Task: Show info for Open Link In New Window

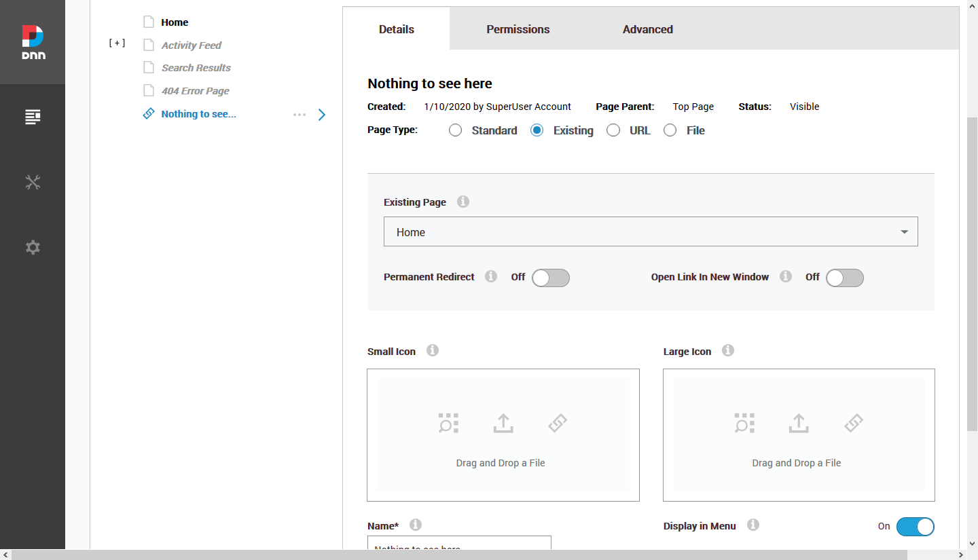Action: point(786,276)
